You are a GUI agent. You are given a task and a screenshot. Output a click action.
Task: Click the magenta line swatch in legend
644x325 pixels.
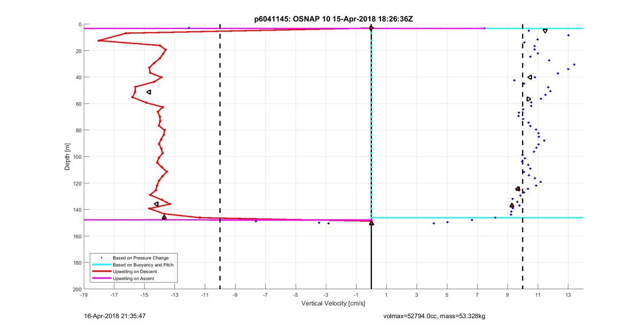[x=100, y=279]
